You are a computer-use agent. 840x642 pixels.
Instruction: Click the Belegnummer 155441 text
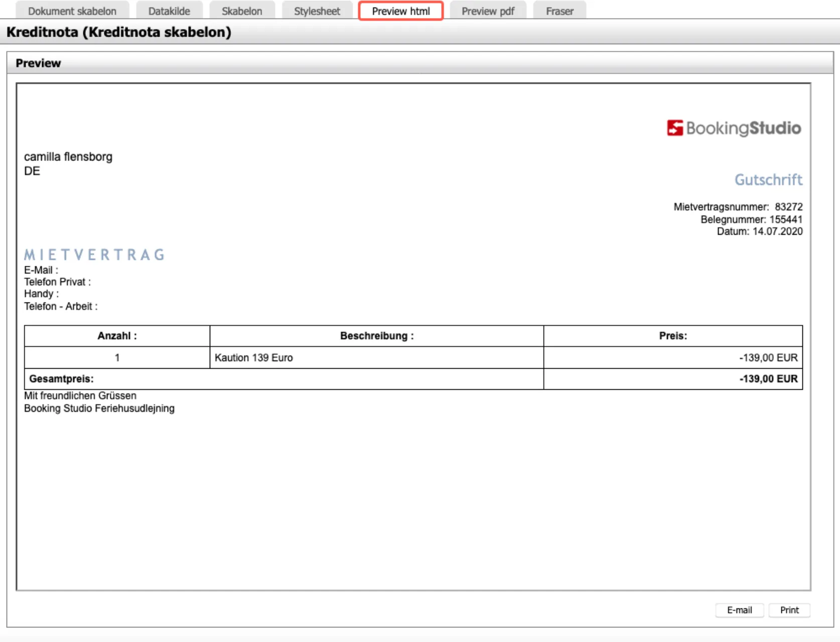751,219
